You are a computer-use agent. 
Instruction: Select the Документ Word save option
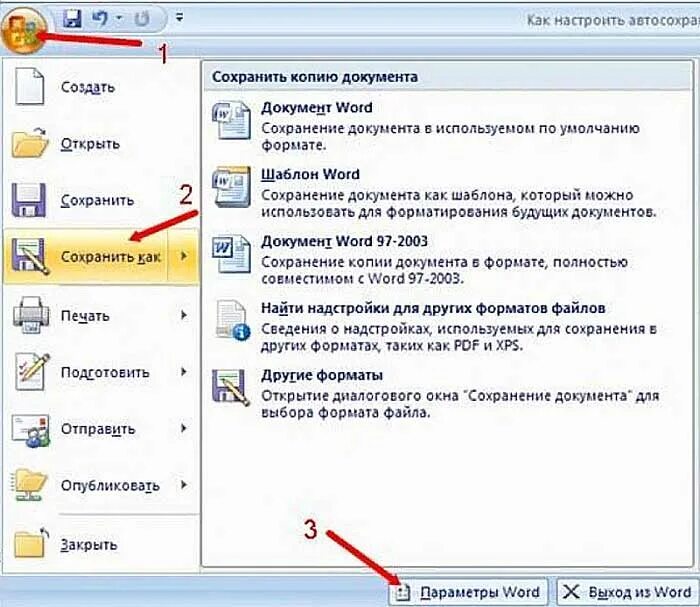[x=446, y=126]
